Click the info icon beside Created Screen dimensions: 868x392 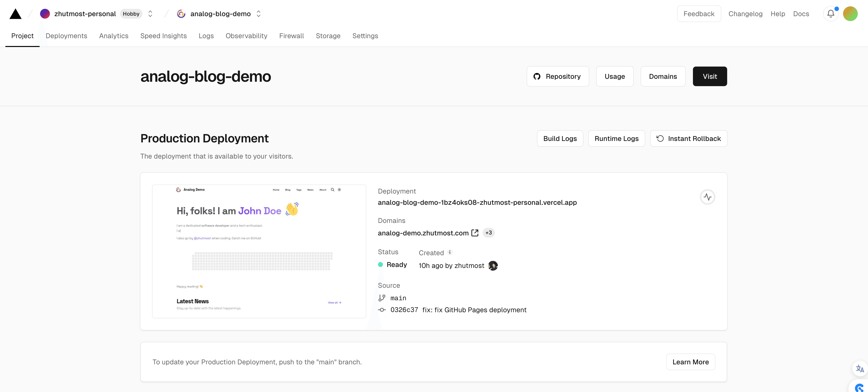point(450,252)
